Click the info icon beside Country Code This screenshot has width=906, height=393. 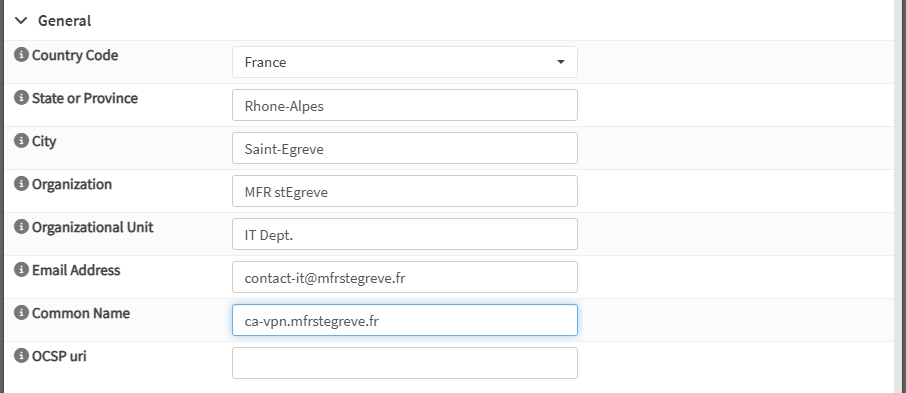click(x=21, y=55)
